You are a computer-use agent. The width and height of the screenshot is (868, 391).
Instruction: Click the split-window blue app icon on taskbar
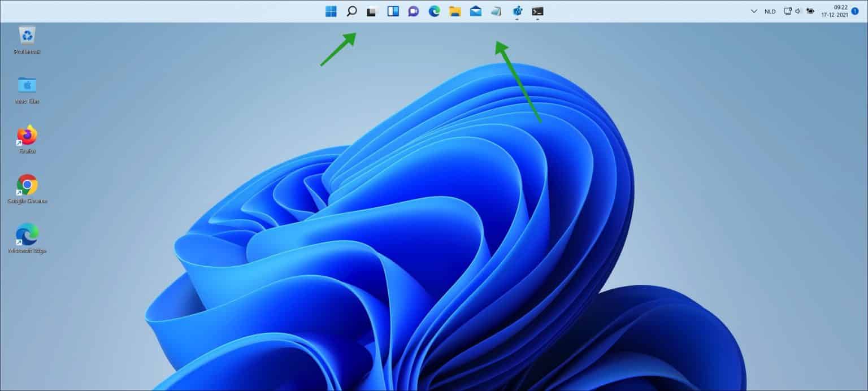[392, 11]
